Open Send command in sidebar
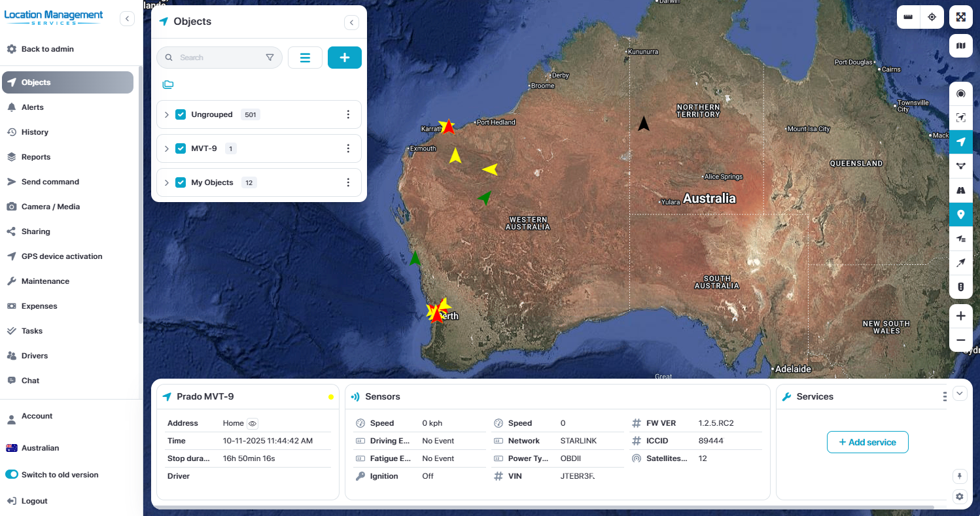Image resolution: width=980 pixels, height=516 pixels. point(68,182)
